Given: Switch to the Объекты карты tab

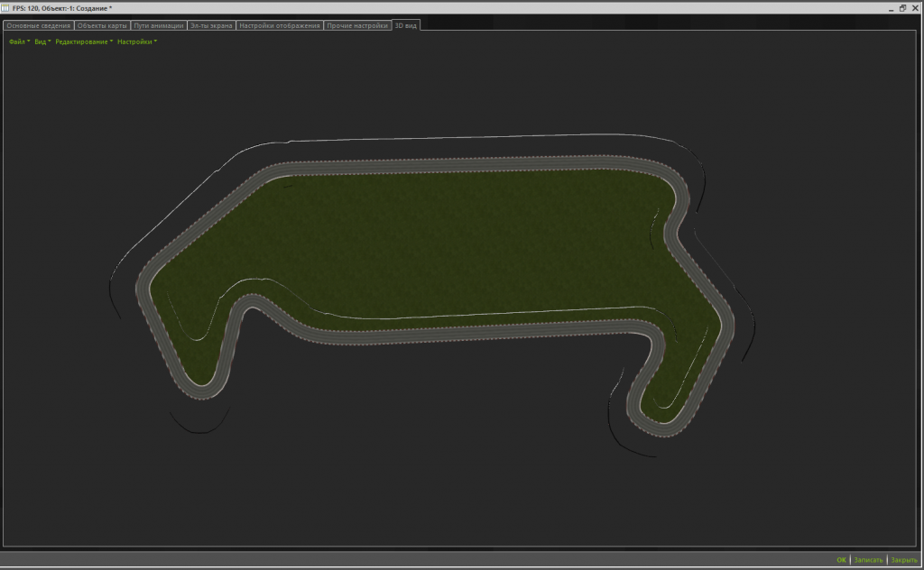Looking at the screenshot, I should tap(102, 25).
